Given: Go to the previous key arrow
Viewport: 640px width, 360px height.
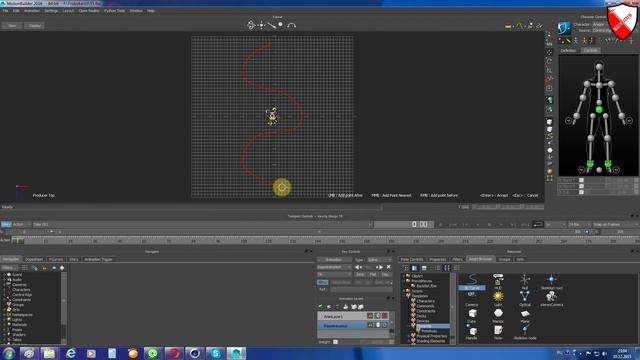Looking at the screenshot, I should coord(358,267).
